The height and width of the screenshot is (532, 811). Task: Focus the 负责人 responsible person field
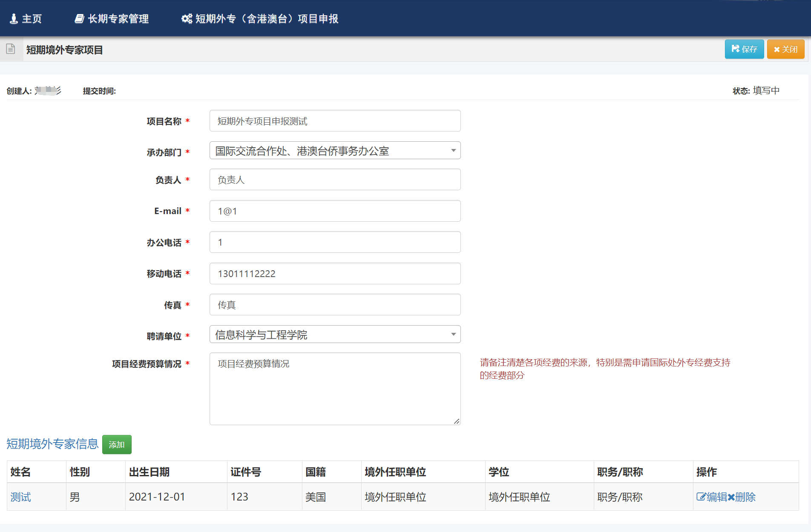click(x=335, y=179)
